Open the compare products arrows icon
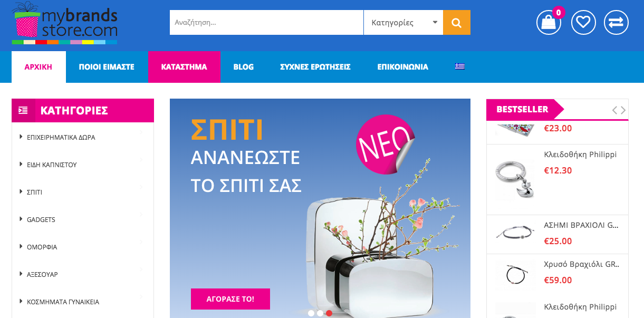This screenshot has height=318, width=644. pyautogui.click(x=616, y=23)
